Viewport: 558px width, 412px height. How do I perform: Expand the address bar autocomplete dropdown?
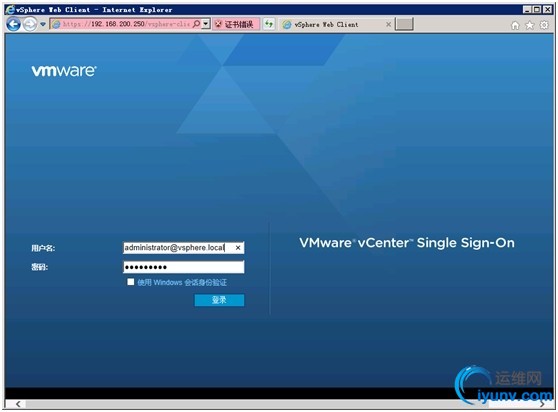206,24
